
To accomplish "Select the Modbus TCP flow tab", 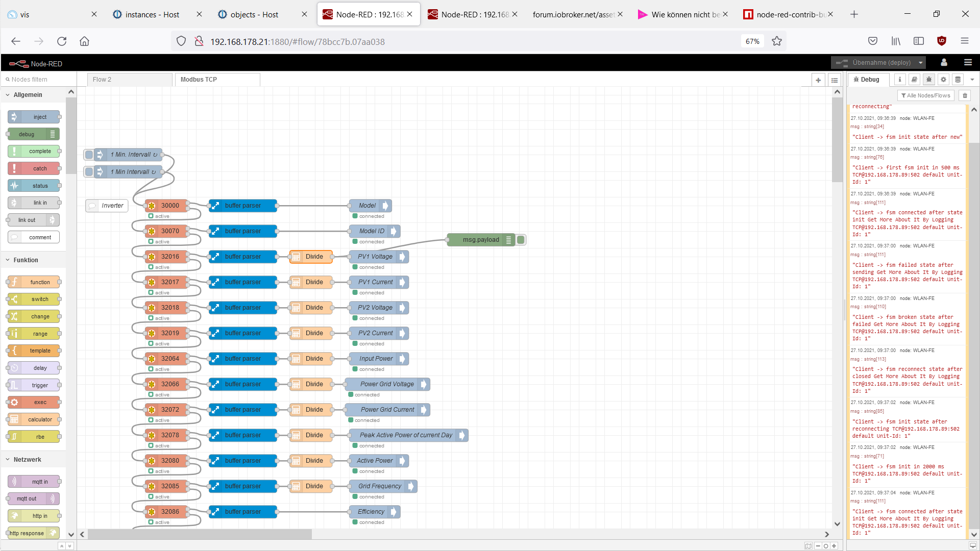I will (217, 80).
